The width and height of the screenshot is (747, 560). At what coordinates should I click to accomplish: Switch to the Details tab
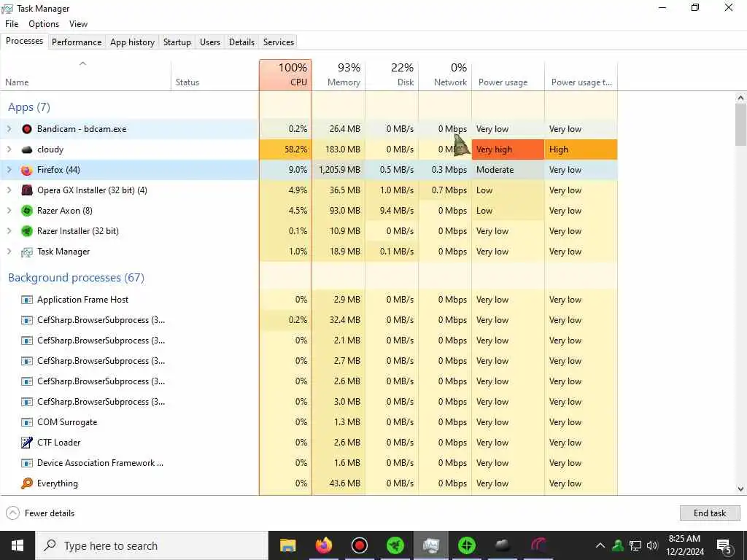241,42
